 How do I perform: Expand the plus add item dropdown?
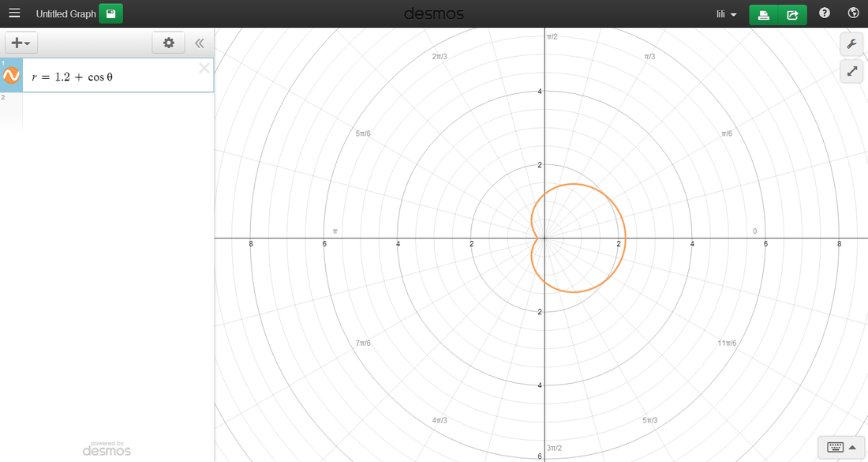pos(21,43)
